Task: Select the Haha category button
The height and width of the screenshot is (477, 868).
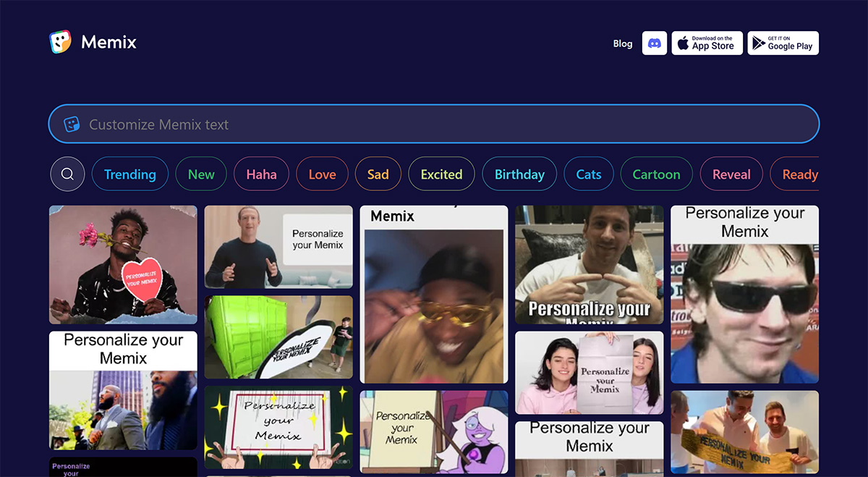Action: coord(261,174)
